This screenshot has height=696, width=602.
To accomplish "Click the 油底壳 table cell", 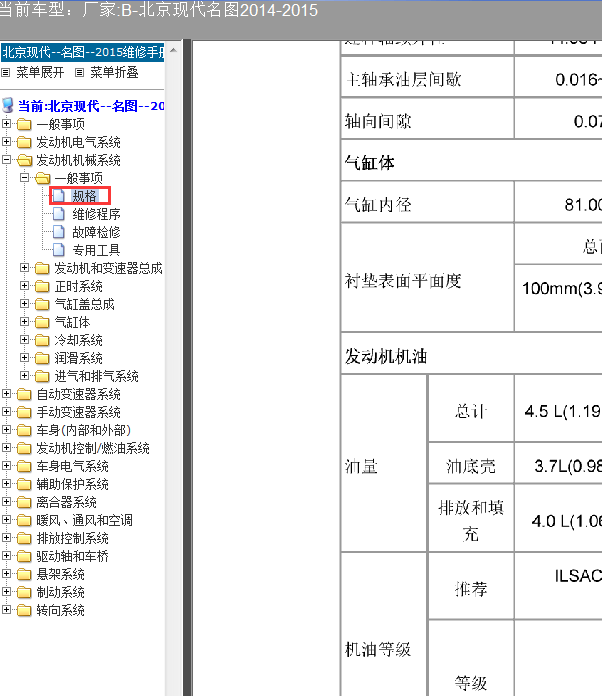I will (471, 463).
